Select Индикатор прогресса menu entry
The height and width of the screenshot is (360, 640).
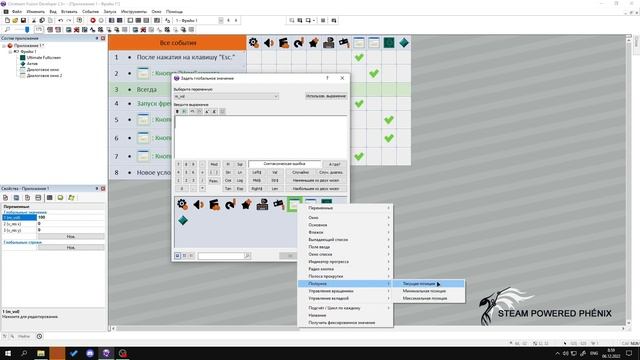pyautogui.click(x=345, y=262)
